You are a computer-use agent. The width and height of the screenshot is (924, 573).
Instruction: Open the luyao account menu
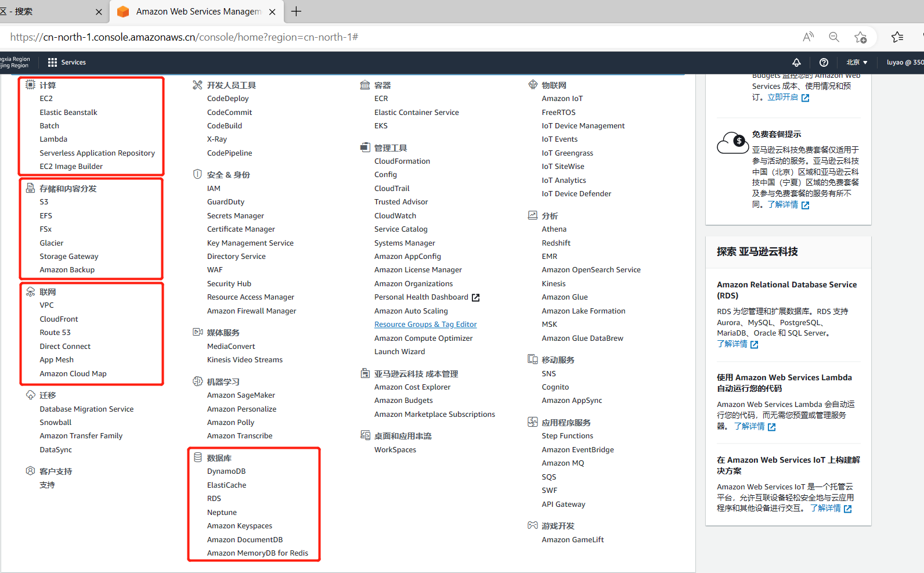pos(905,62)
